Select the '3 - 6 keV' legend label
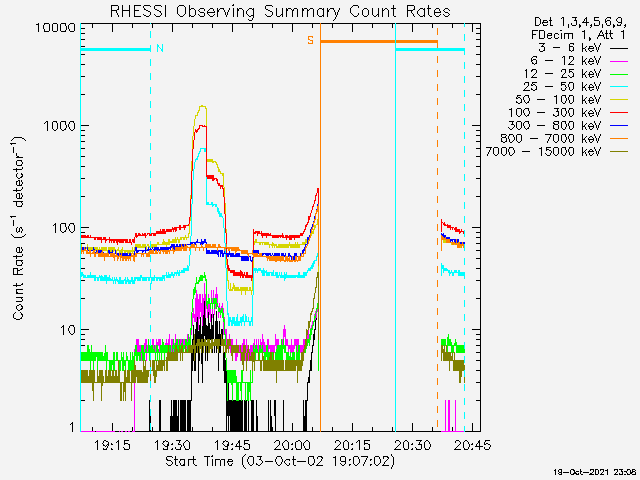Screen dimensions: 640x480 (570, 48)
